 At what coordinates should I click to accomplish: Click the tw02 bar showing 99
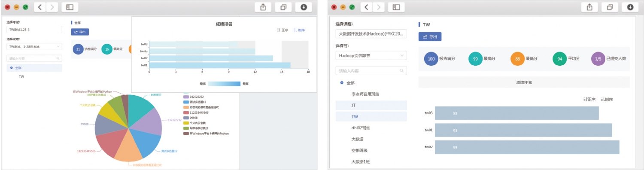[527, 147]
